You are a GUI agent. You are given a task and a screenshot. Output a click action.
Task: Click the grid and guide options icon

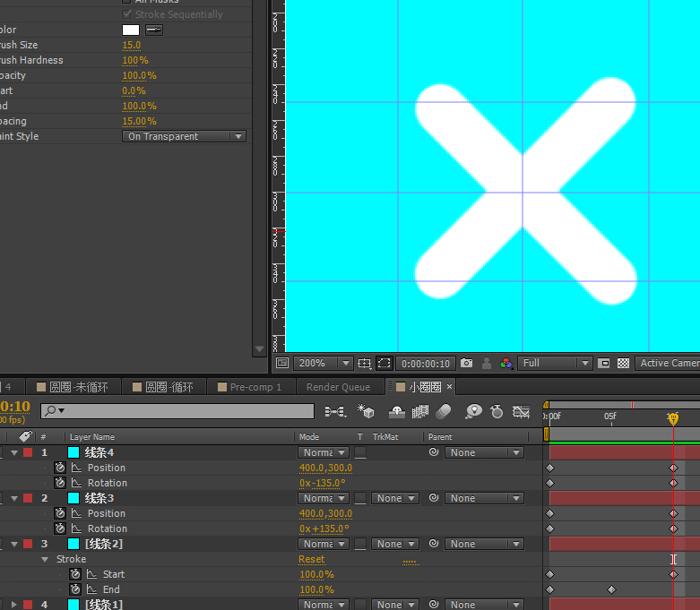[364, 364]
